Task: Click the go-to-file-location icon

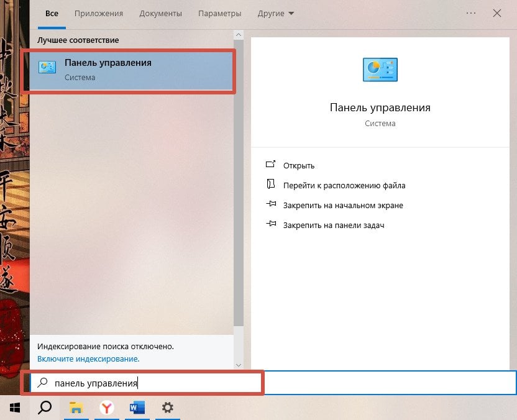Action: pos(271,184)
